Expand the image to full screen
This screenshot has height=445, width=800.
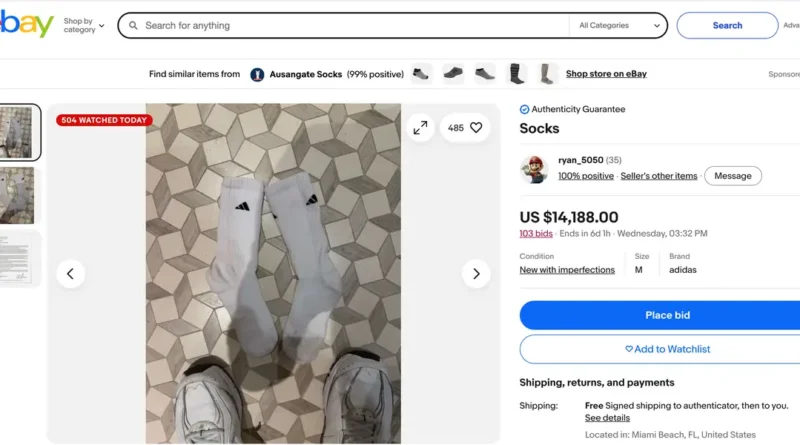tap(420, 128)
